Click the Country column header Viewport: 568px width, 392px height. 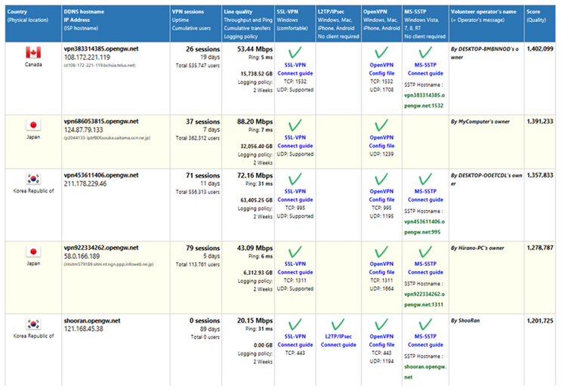click(33, 23)
